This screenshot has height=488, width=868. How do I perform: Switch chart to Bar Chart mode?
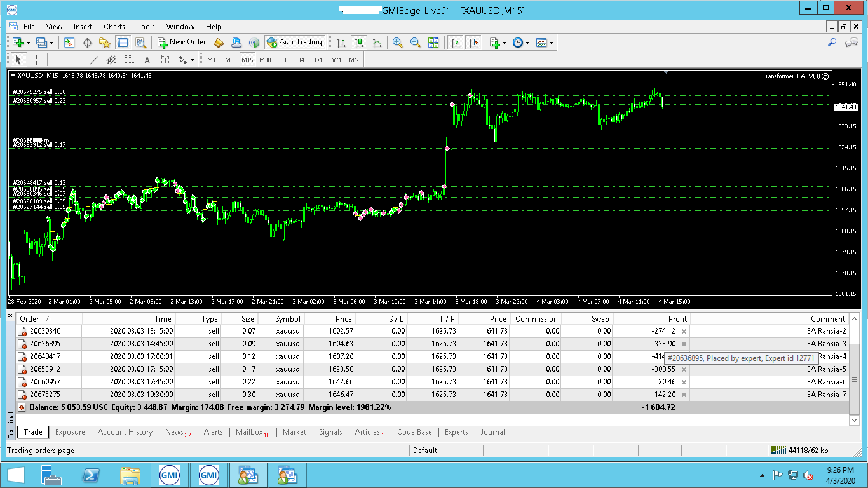pos(341,43)
